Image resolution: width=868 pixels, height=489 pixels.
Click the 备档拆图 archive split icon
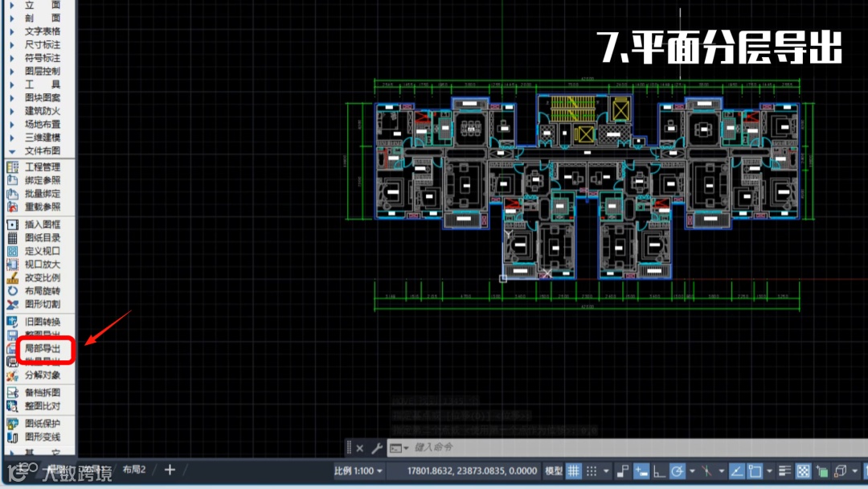click(x=12, y=392)
